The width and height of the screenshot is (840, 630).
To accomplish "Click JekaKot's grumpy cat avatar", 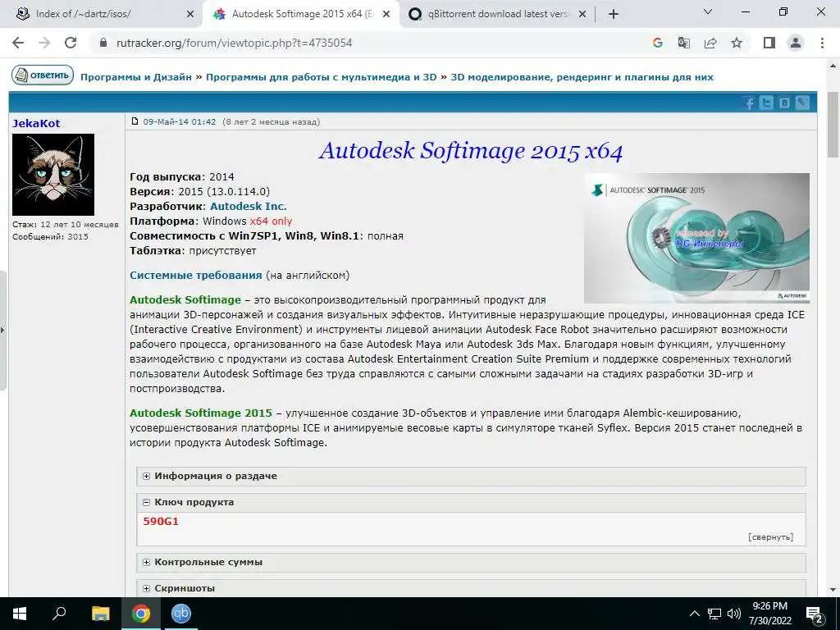I will (x=53, y=175).
